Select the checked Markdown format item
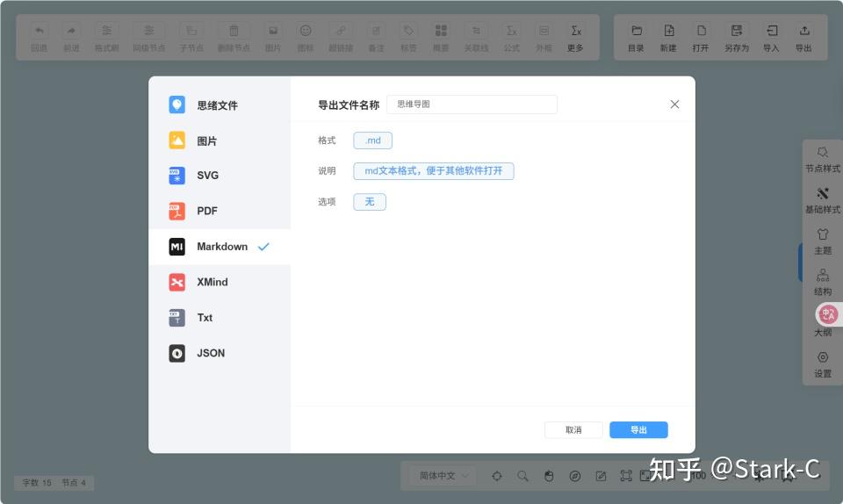This screenshot has height=504, width=843. 221,247
